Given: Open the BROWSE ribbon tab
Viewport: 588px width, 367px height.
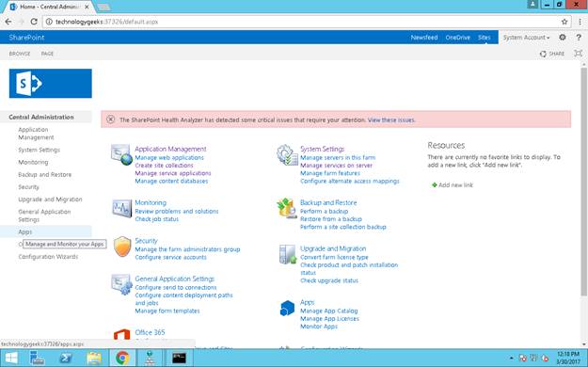Looking at the screenshot, I should click(20, 54).
